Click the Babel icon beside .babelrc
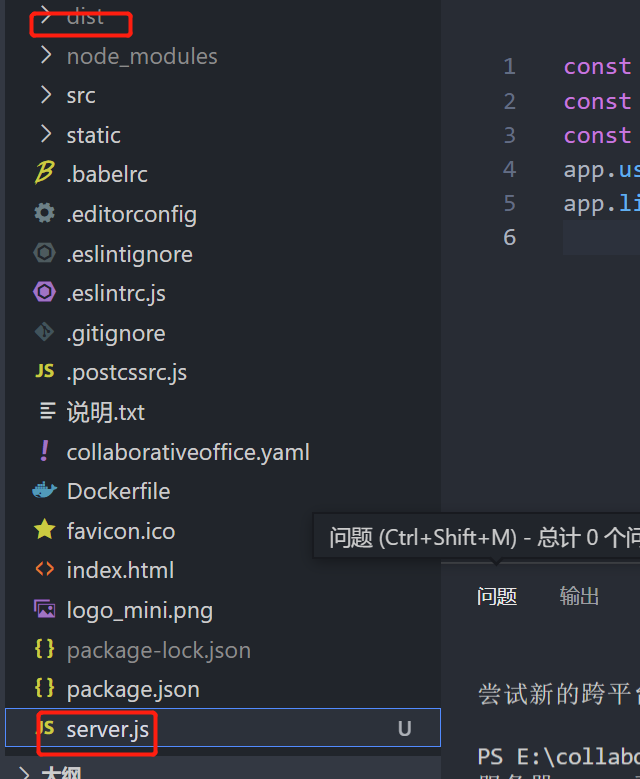Image resolution: width=640 pixels, height=779 pixels. 44,174
